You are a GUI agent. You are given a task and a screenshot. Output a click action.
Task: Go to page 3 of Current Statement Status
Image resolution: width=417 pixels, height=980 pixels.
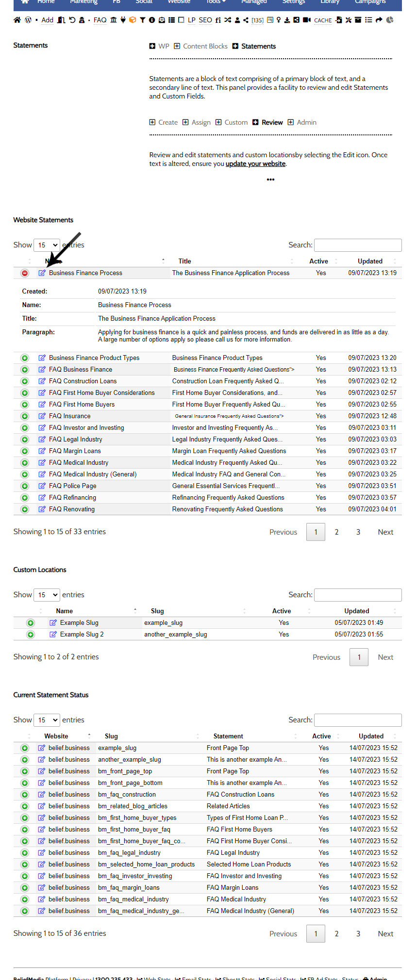pyautogui.click(x=358, y=933)
